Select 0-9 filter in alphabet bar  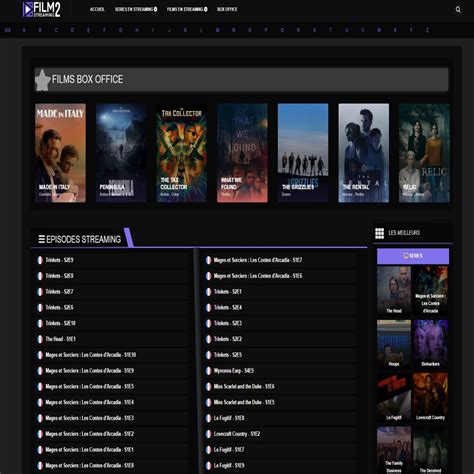coord(8,30)
